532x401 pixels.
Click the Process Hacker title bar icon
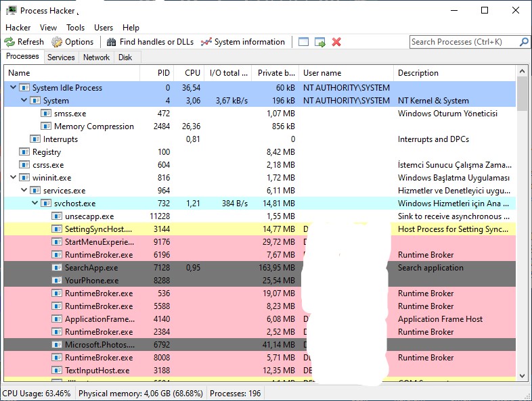pyautogui.click(x=12, y=11)
